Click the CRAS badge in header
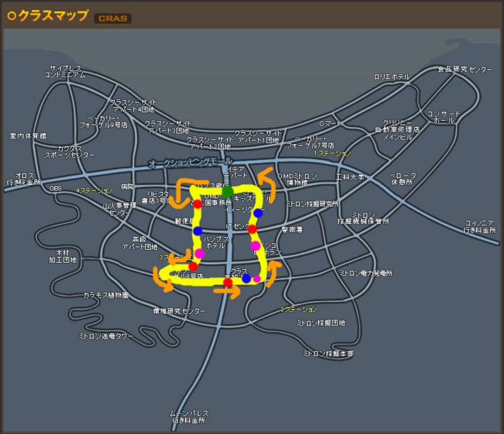The height and width of the screenshot is (434, 504). click(113, 19)
